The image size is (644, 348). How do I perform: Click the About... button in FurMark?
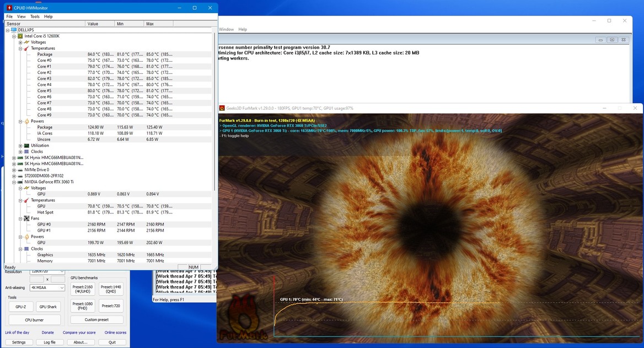[x=80, y=342]
